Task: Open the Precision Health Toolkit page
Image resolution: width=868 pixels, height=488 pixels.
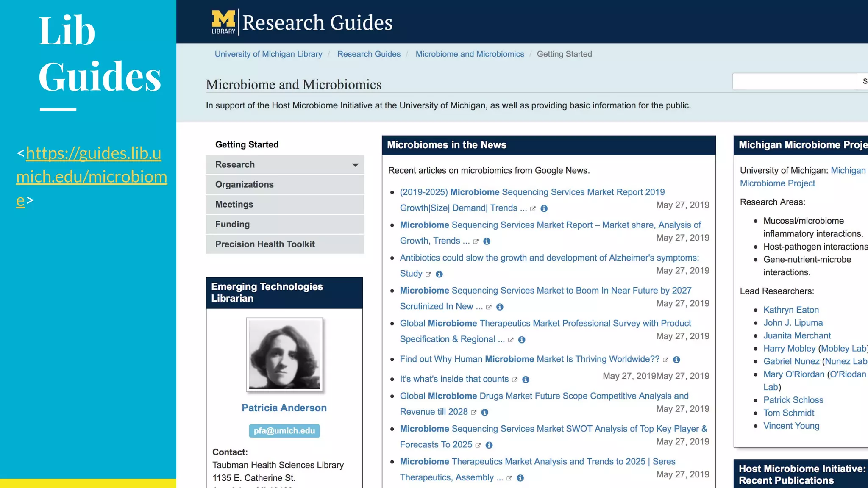Action: coord(285,244)
